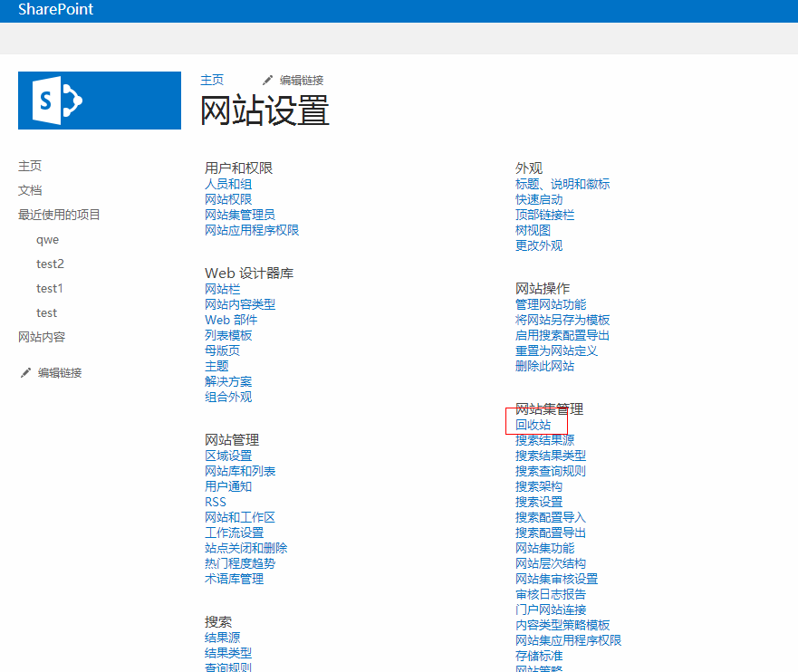This screenshot has width=798, height=672.
Task: Open the test1 recent item
Action: coord(50,288)
